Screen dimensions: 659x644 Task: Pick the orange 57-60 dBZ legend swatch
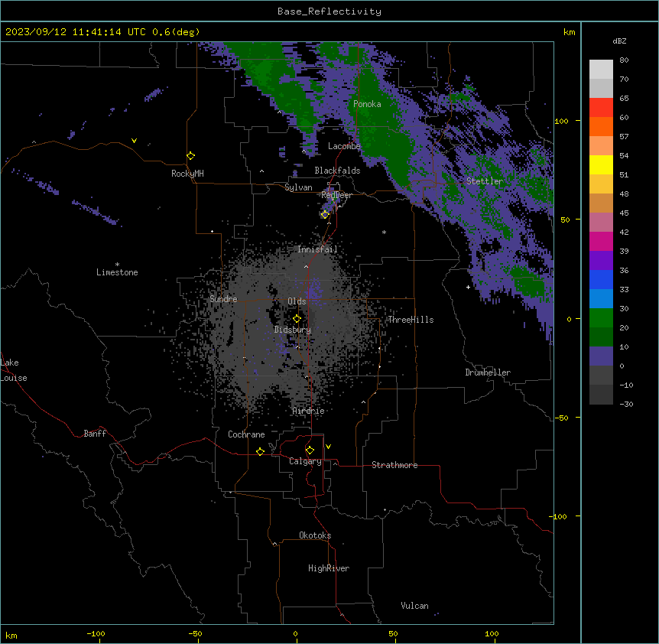coord(601,126)
